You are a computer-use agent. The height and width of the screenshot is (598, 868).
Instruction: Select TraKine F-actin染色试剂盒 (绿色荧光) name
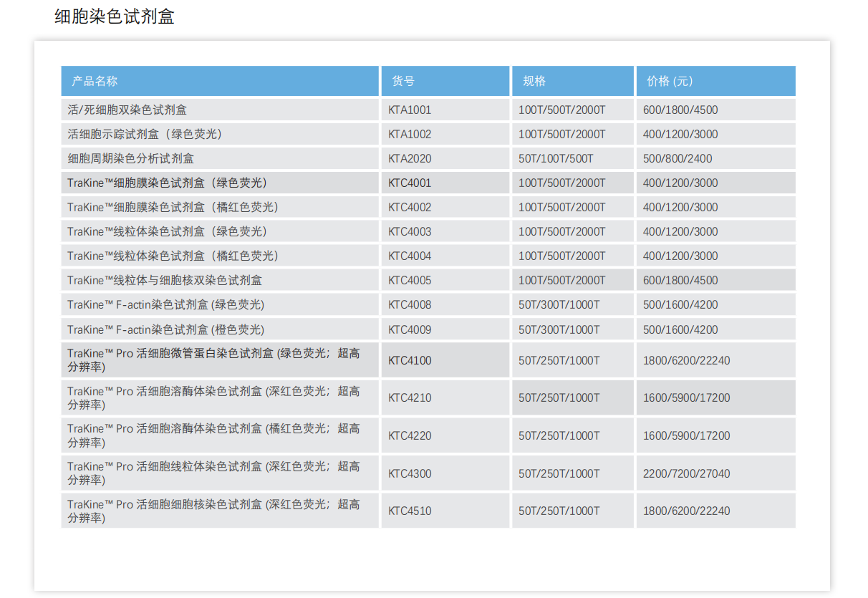165,305
